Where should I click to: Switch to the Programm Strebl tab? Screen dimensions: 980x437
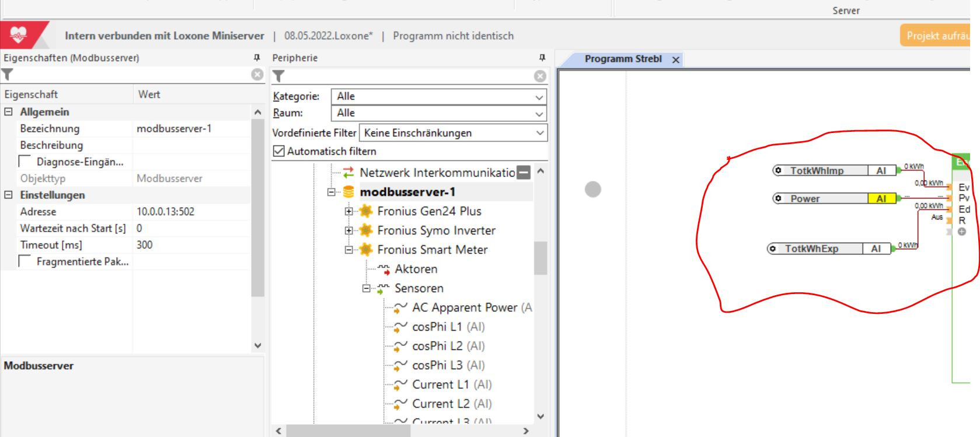[x=623, y=59]
